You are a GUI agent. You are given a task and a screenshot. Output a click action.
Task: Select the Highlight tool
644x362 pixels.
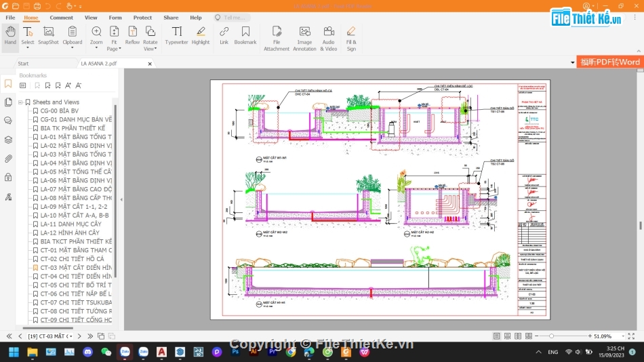coord(201,36)
